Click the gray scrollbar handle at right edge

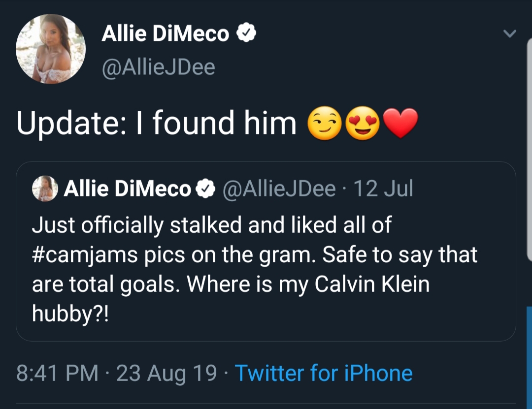point(529,149)
